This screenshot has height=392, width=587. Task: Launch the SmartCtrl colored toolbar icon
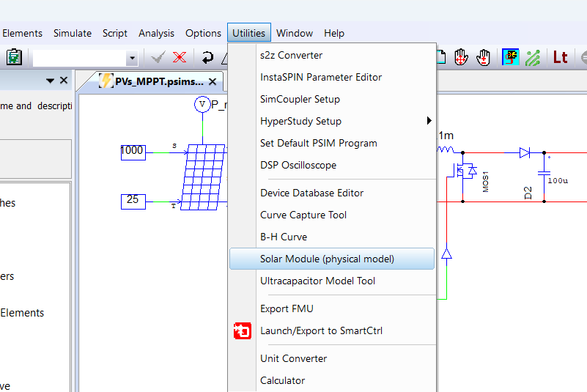click(x=511, y=57)
